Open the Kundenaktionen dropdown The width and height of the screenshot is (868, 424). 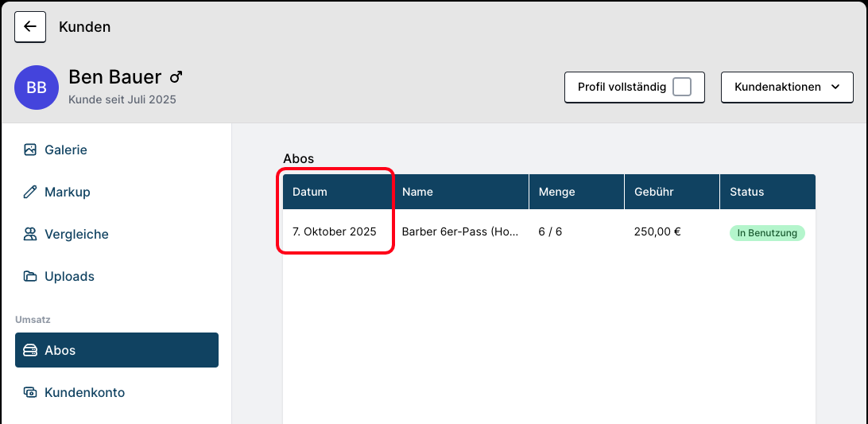(786, 87)
